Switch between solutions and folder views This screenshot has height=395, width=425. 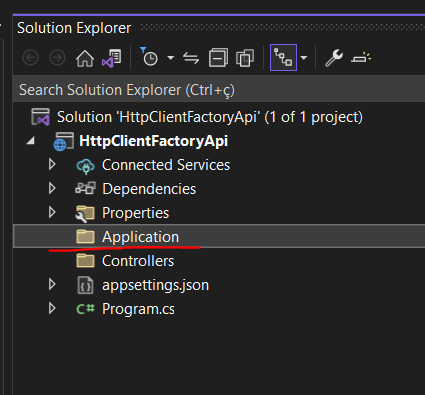point(112,58)
